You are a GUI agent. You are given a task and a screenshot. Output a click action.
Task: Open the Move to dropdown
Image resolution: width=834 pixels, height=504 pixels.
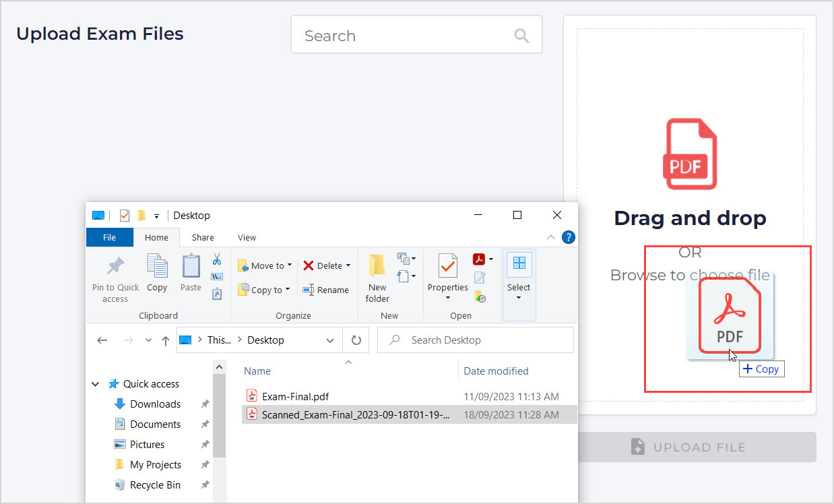click(265, 265)
